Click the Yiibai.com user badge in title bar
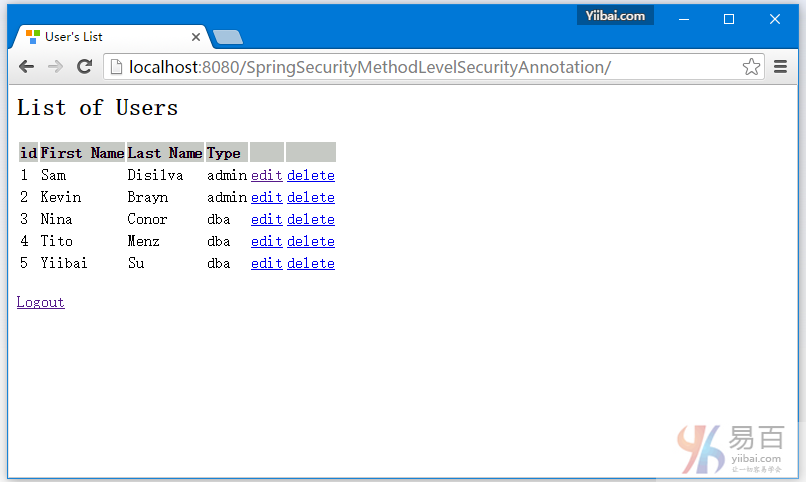Viewport: 806px width, 482px height. click(x=615, y=15)
